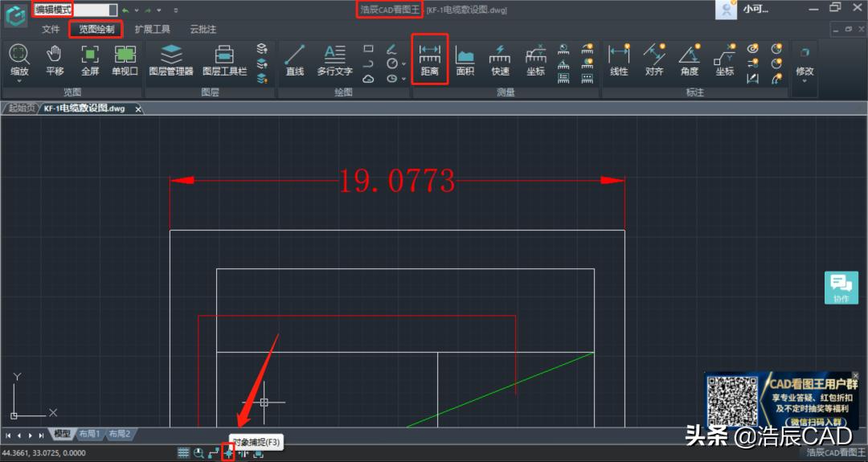Screen dimensions: 868x462
Task: Close the KF-1电缆敷设图.dwg tab
Action: pos(138,109)
